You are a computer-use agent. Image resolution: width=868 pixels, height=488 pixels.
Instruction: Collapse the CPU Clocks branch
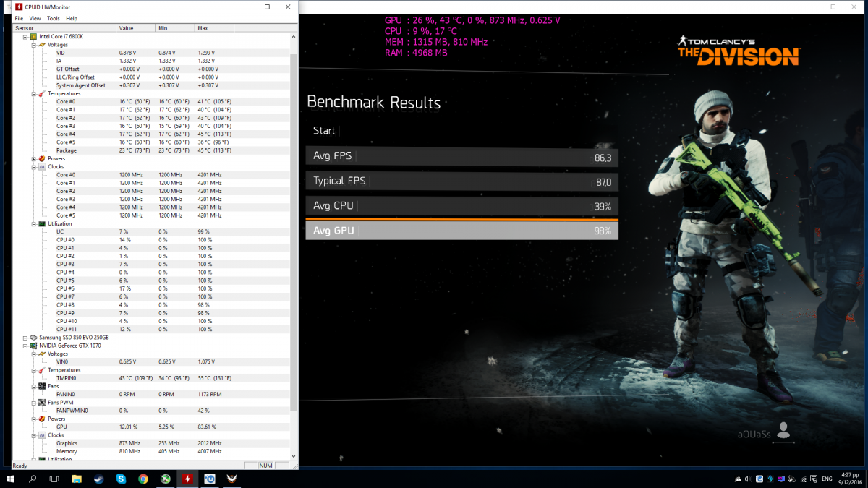[x=33, y=166]
